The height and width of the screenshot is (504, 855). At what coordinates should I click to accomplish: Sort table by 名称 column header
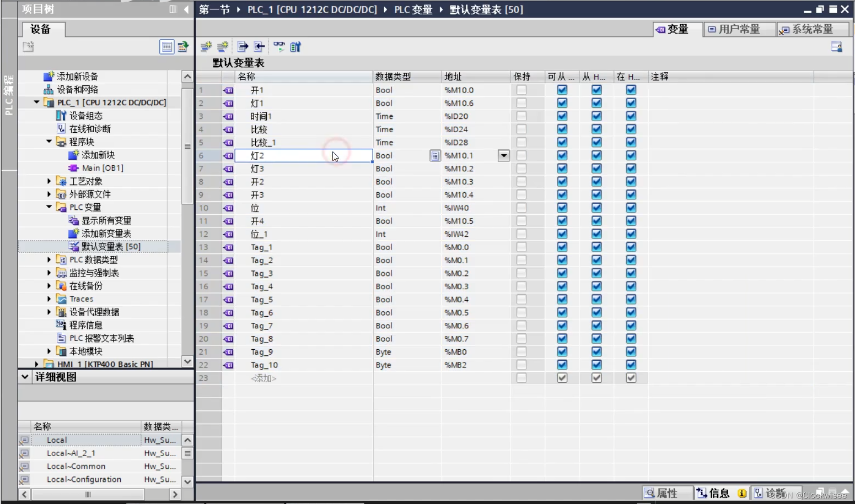pyautogui.click(x=304, y=77)
